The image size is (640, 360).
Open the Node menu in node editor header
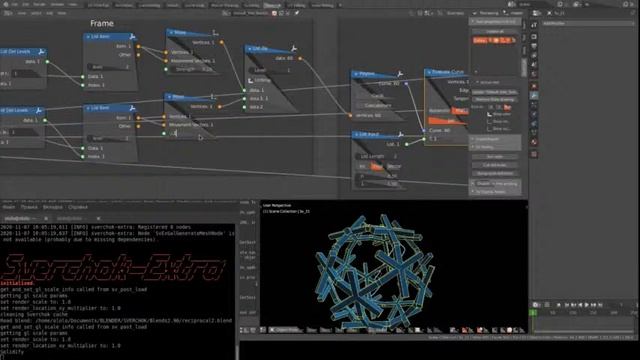62,13
